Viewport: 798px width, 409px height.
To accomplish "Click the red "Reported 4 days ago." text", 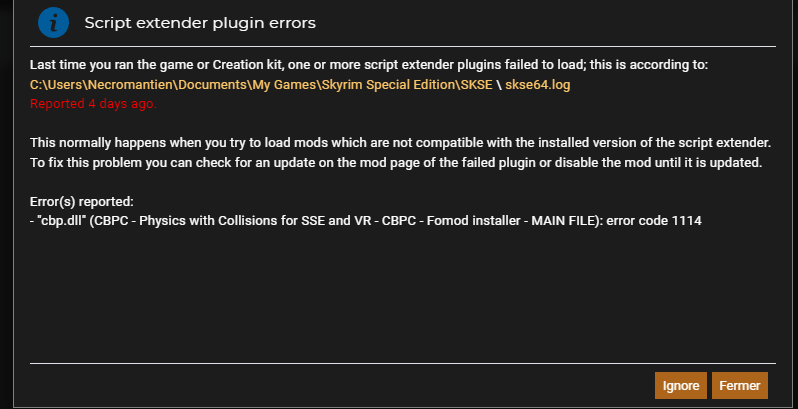I will 93,104.
